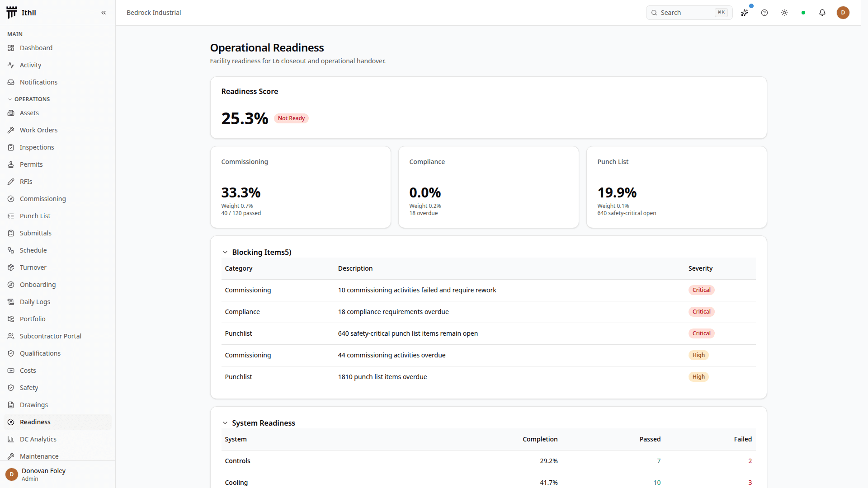Viewport: 868px width, 488px height.
Task: Click the Not Ready status badge
Action: point(291,118)
